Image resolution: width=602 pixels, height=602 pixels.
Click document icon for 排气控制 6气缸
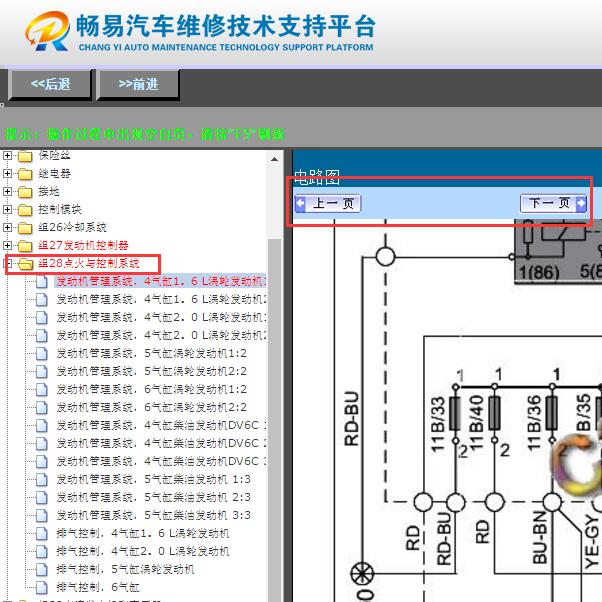coord(41,587)
